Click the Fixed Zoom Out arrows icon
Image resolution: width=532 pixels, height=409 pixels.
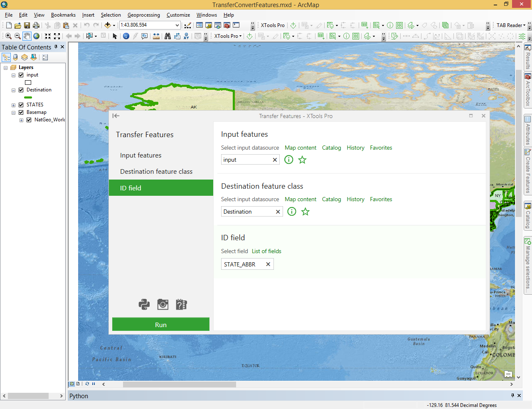tap(57, 36)
